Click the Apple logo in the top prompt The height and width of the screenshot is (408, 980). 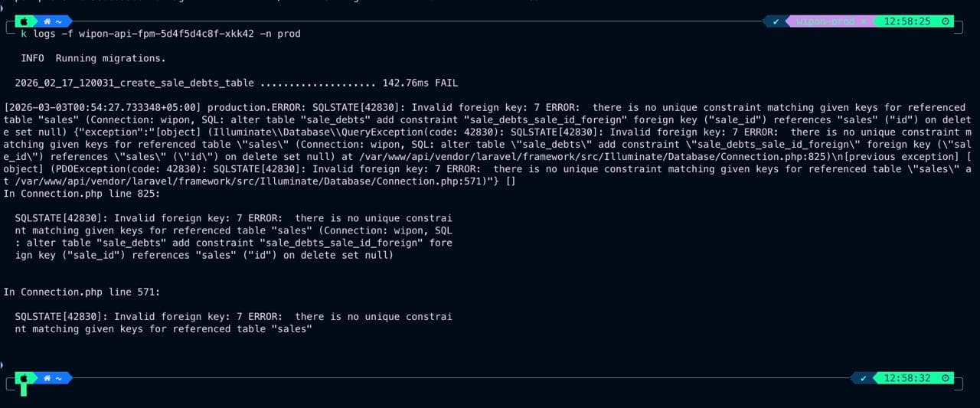tap(24, 21)
